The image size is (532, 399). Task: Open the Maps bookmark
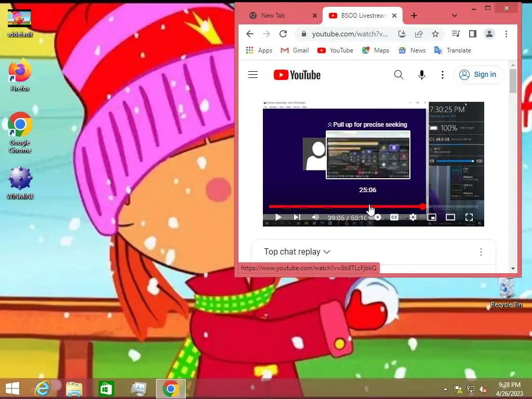pyautogui.click(x=376, y=50)
